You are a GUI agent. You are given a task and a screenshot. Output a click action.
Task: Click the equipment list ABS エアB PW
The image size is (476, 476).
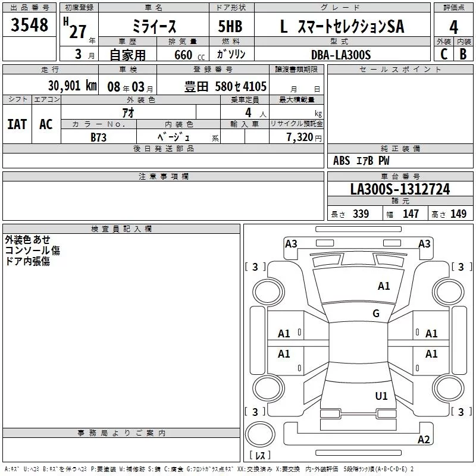[361, 161]
